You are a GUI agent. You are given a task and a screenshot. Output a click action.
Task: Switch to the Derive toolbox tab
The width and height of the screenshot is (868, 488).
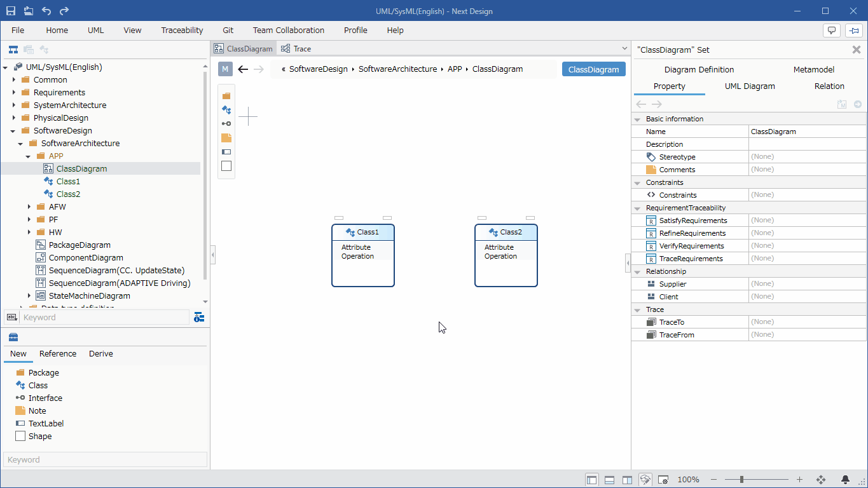pyautogui.click(x=101, y=354)
